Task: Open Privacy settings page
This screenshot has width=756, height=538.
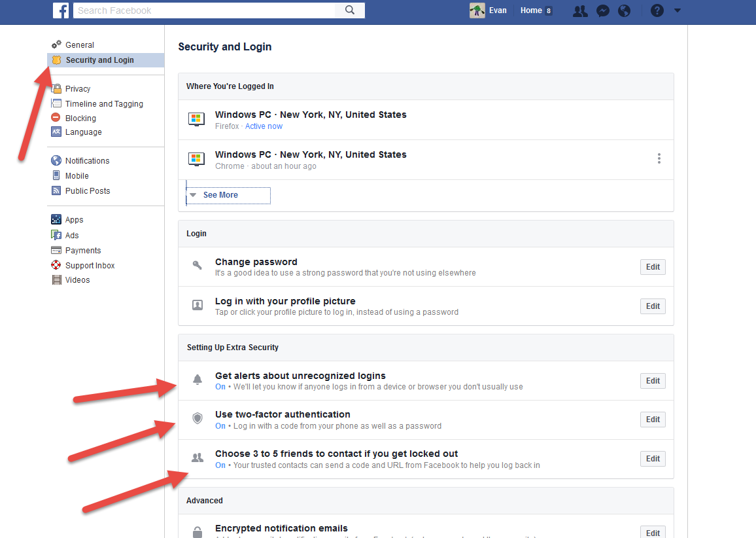Action: tap(78, 89)
